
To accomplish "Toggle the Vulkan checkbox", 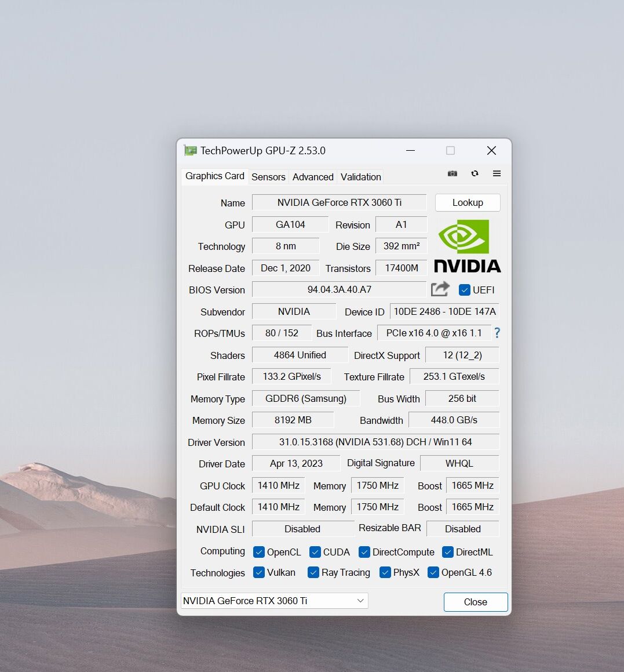I will click(258, 573).
